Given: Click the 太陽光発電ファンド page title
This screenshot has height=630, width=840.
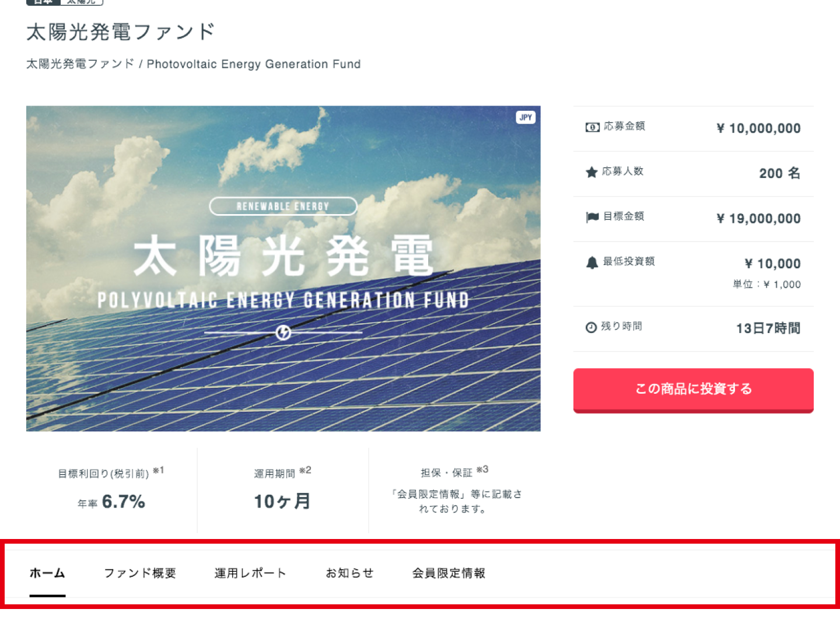Looking at the screenshot, I should click(x=121, y=32).
